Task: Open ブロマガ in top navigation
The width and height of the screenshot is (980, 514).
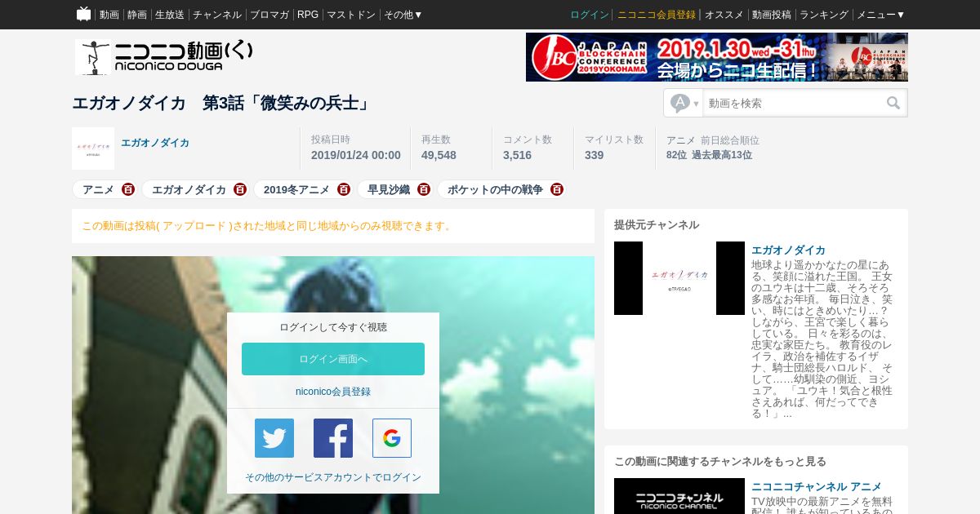Action: coord(269,15)
